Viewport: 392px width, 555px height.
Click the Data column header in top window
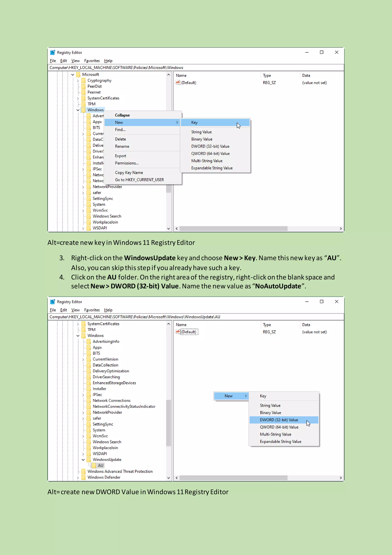322,76
